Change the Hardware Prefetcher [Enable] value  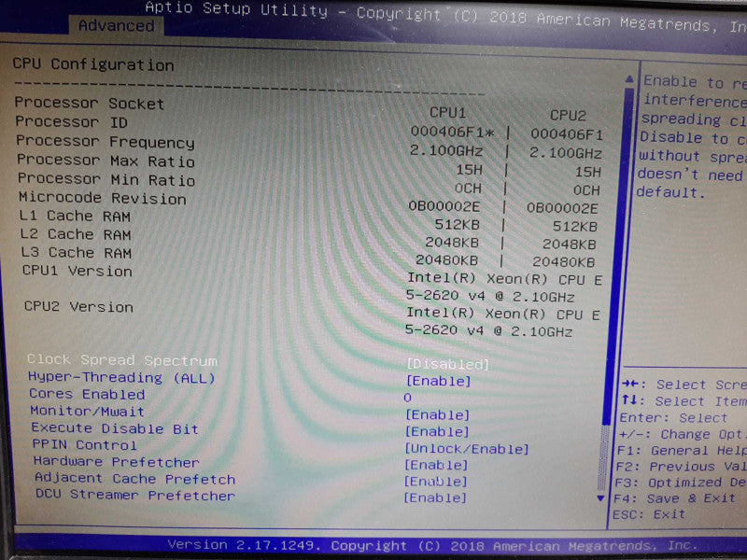[x=436, y=465]
